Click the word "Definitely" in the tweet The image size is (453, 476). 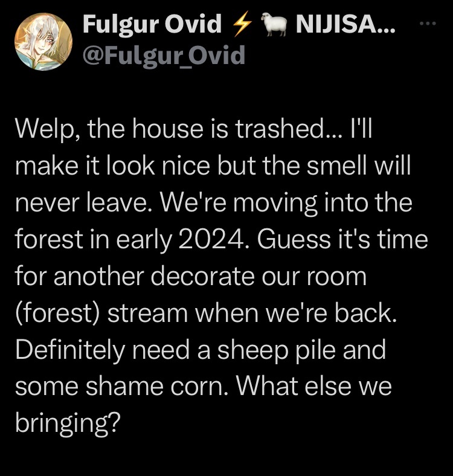coord(70,350)
